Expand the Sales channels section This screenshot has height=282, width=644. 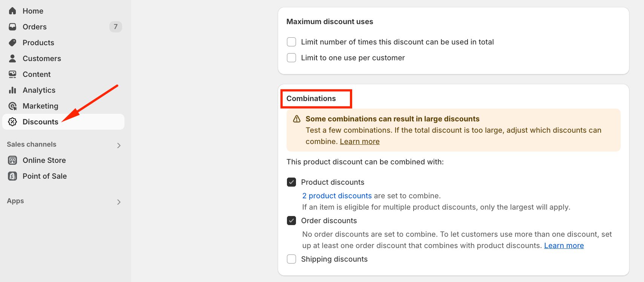119,145
